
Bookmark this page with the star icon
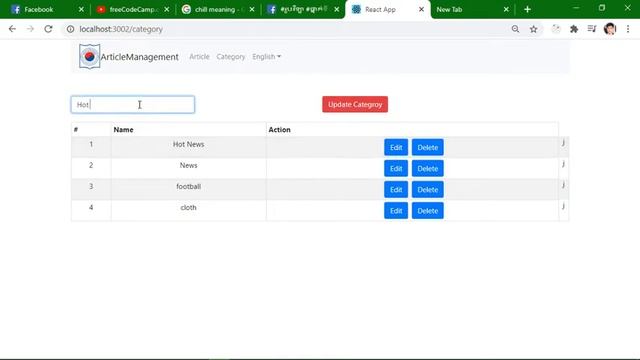pyautogui.click(x=533, y=29)
